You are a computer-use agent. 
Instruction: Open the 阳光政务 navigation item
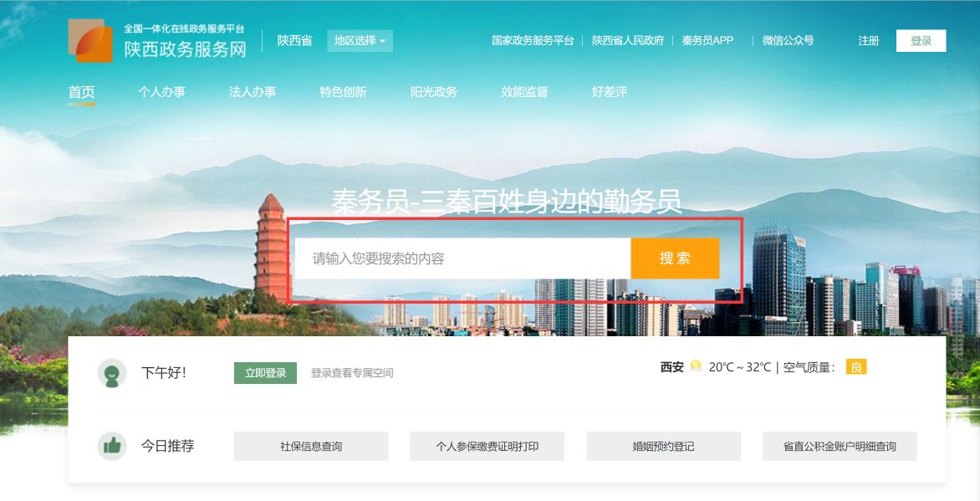coord(434,92)
